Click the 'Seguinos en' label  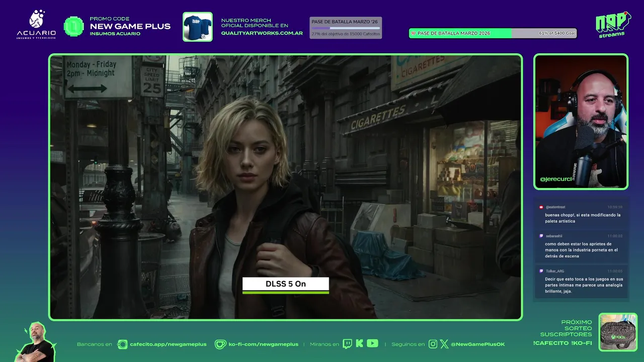(408, 344)
